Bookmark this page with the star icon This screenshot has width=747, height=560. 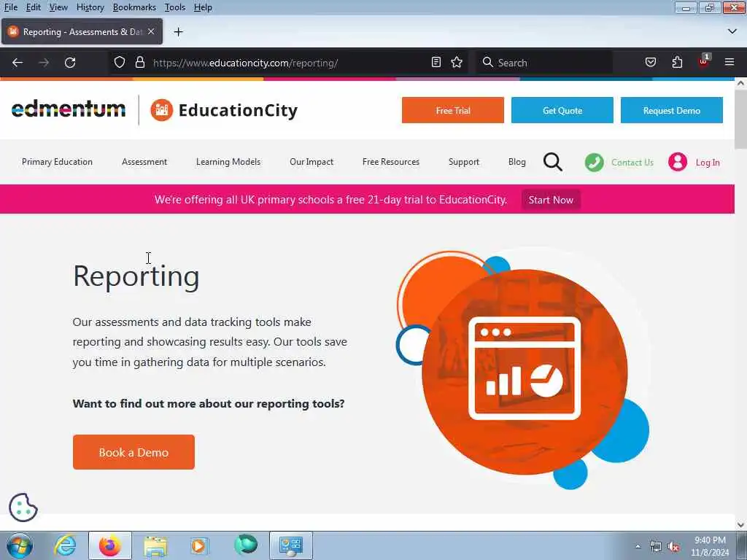457,63
